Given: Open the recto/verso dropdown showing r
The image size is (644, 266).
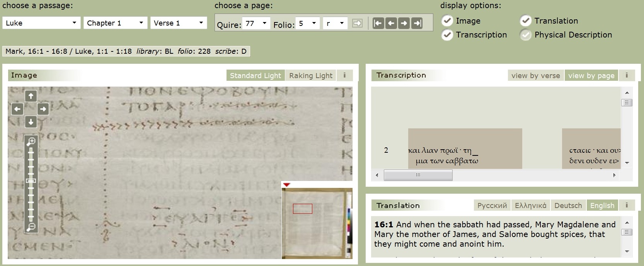Looking at the screenshot, I should tap(335, 23).
